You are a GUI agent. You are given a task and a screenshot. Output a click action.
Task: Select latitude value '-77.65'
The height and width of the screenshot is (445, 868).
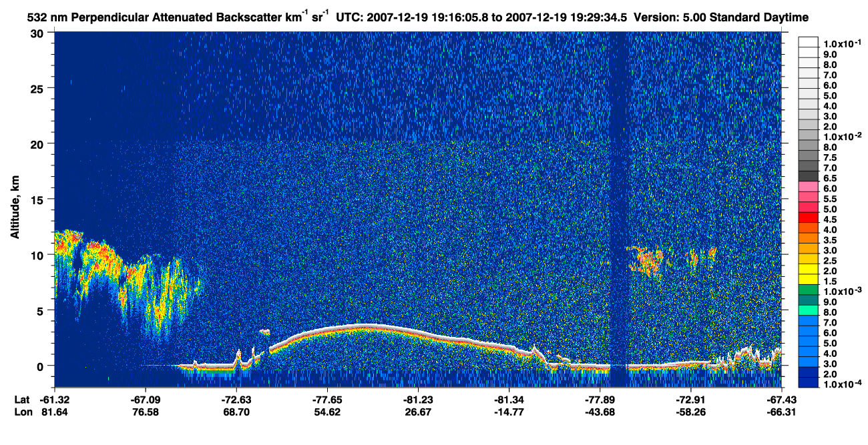(x=327, y=400)
